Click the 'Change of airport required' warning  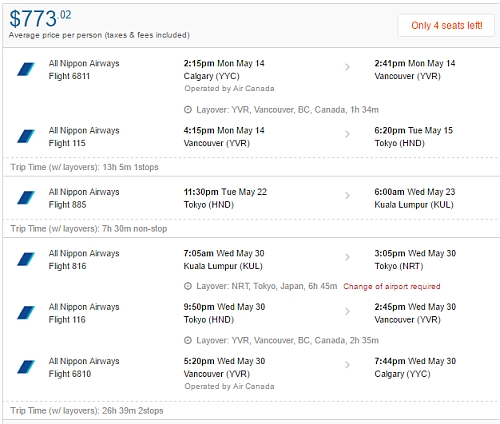point(392,286)
